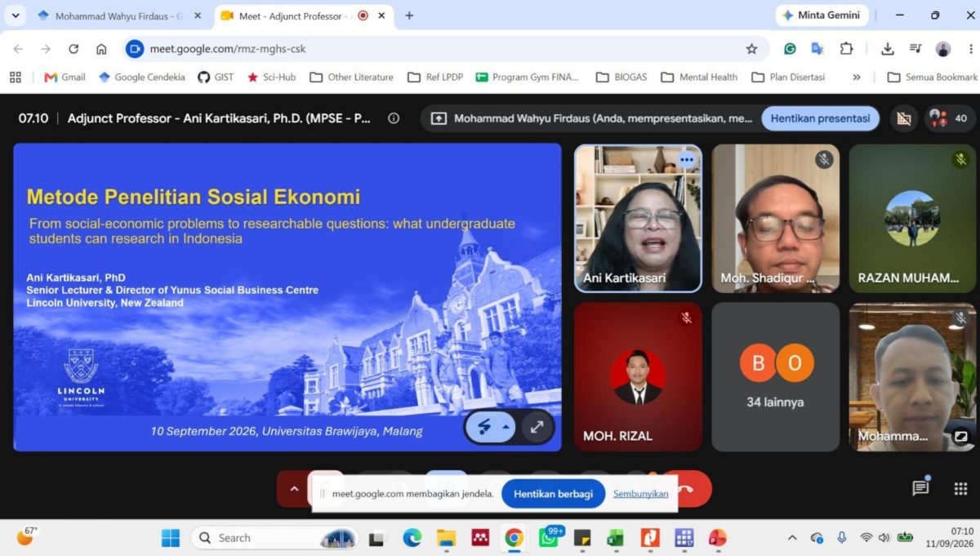
Task: Open the Mental Health bookmark folder
Action: [x=698, y=77]
